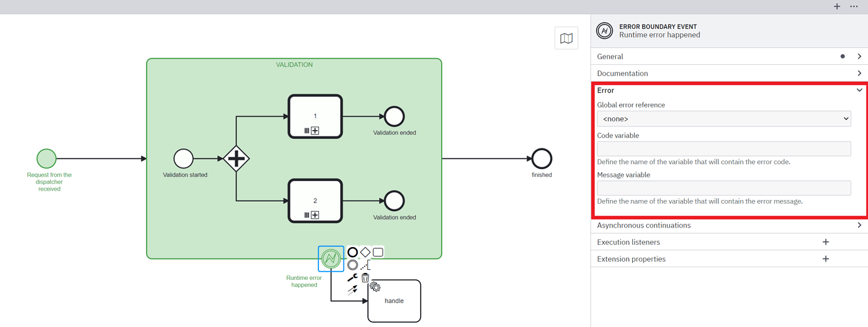Screen dimensions: 868x327
Task: Select the Runtime error boundary event
Action: 331,258
